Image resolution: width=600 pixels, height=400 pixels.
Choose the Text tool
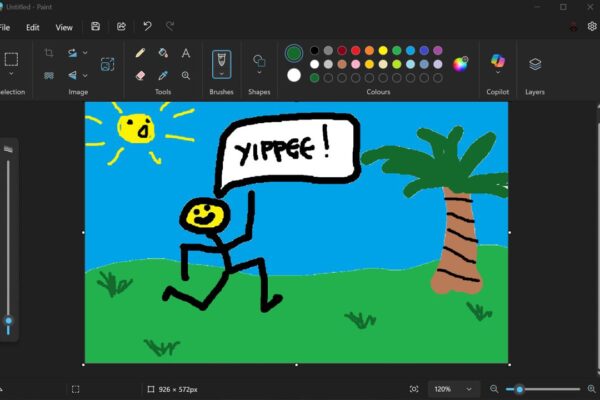point(186,53)
